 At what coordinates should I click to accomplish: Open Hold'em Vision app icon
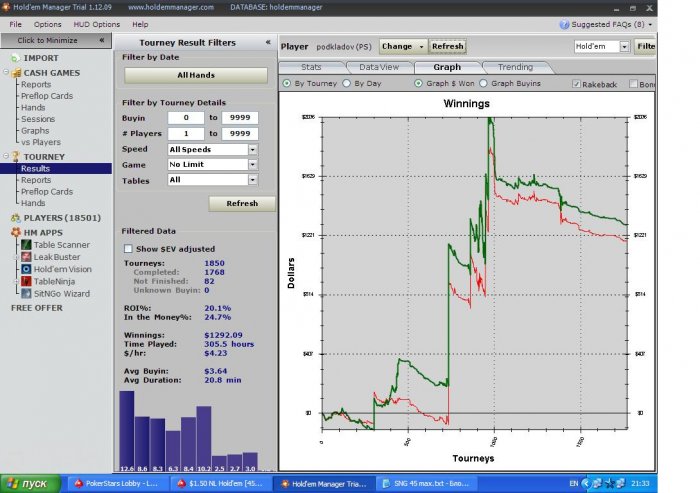(26, 269)
